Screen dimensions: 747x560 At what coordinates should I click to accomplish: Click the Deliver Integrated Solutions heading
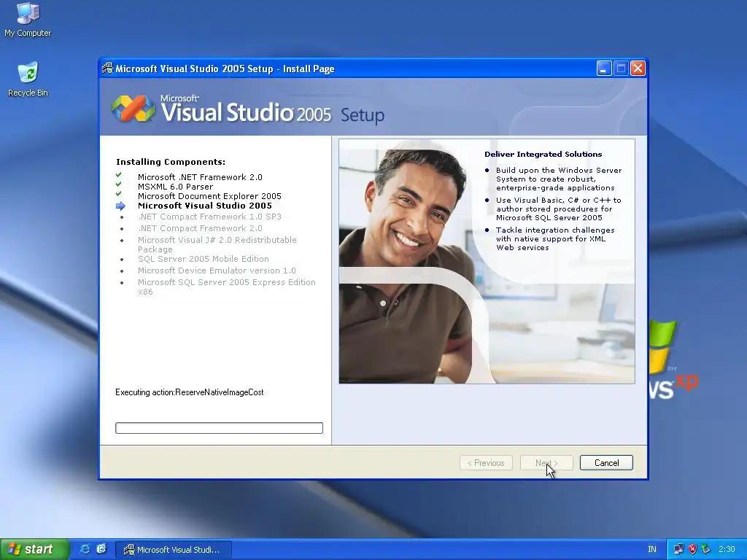coord(543,155)
